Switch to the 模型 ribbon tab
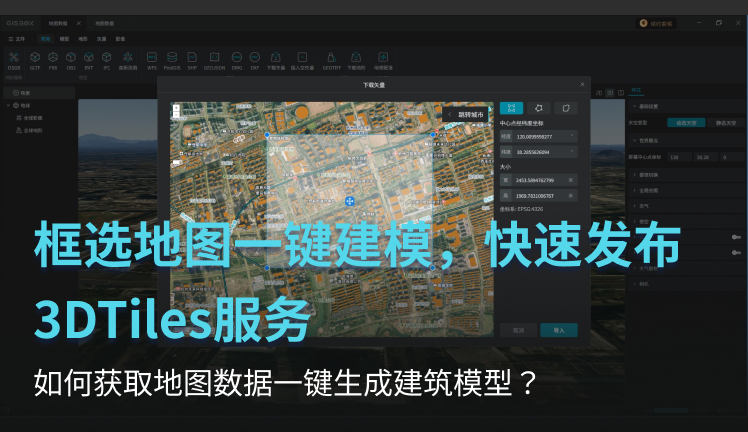This screenshot has width=748, height=432. [x=64, y=38]
